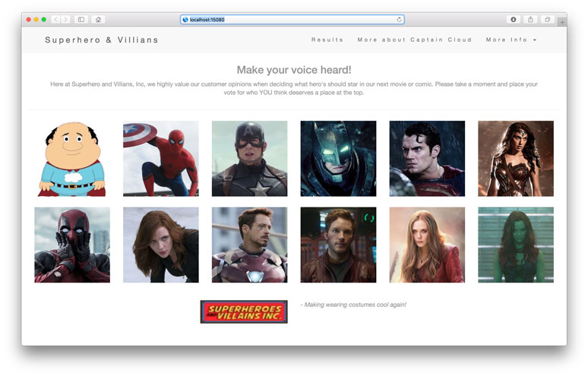The height and width of the screenshot is (376, 588).
Task: Open More about Captain Cloud link
Action: click(x=414, y=39)
